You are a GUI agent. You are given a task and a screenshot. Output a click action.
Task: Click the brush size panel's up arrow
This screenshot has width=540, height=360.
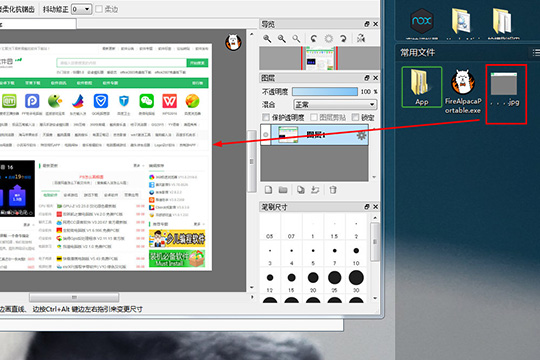375,217
